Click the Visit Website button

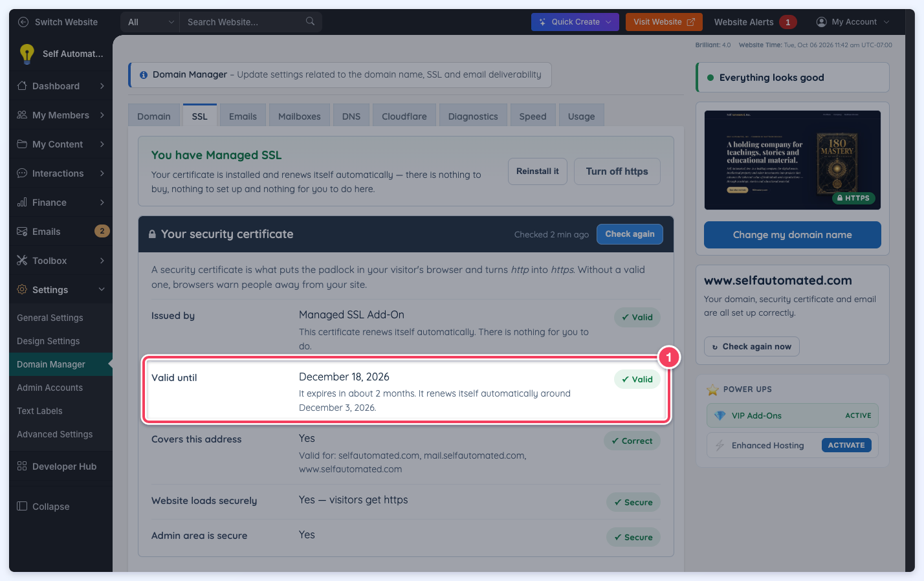664,22
